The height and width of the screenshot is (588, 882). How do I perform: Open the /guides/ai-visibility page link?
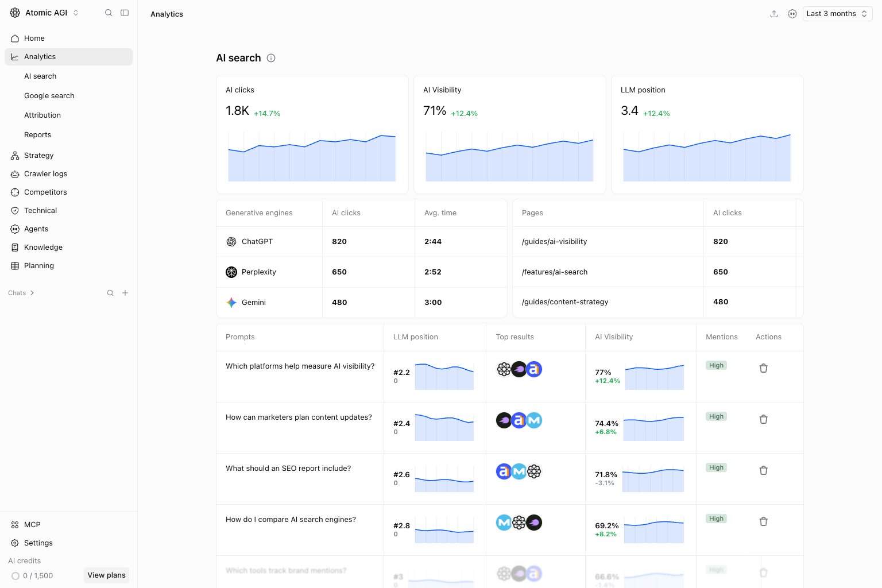coord(555,242)
